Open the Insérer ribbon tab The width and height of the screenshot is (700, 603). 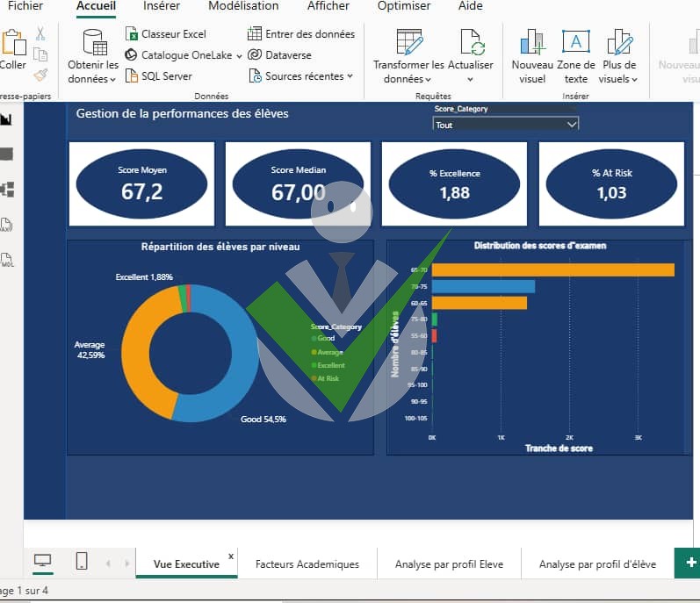click(161, 6)
